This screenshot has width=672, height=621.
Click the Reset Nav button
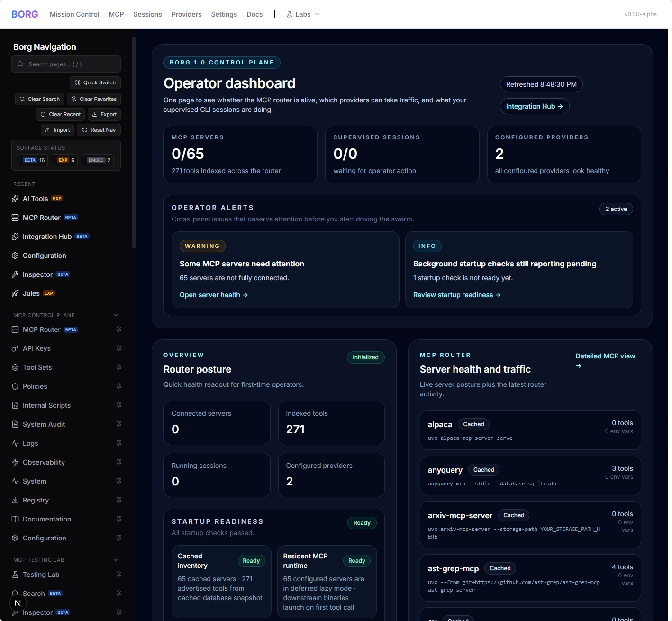coord(99,130)
